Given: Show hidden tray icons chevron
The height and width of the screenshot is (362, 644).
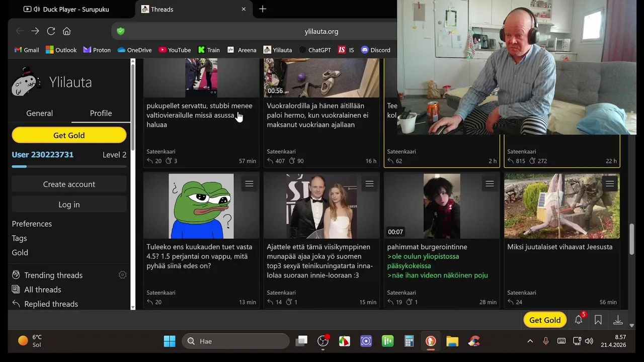Looking at the screenshot, I should (x=530, y=341).
